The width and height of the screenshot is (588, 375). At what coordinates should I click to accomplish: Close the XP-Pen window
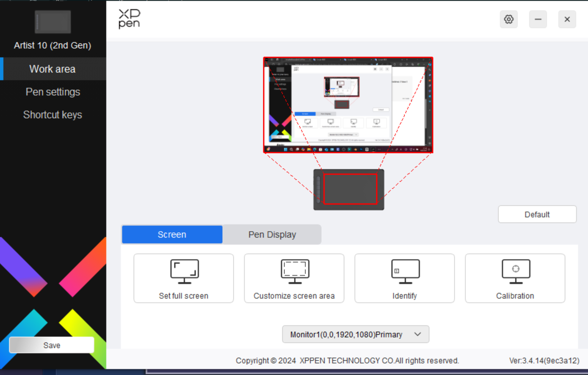(567, 19)
